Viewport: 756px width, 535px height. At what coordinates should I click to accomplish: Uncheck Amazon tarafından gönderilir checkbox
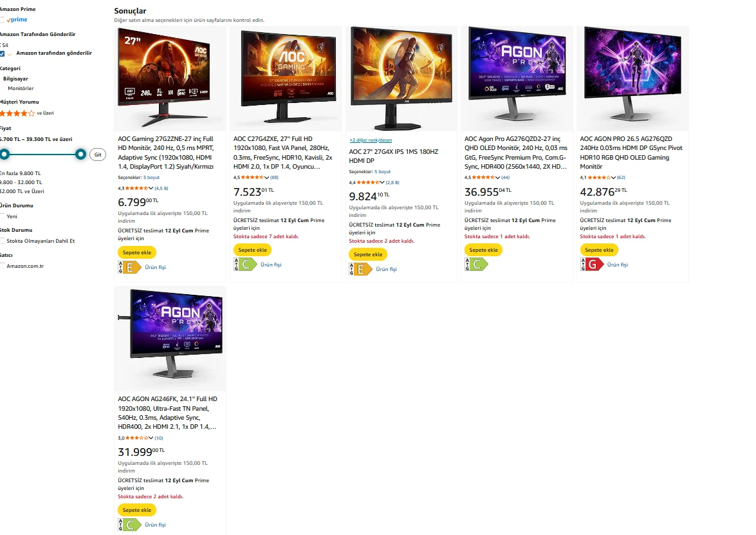[3, 53]
